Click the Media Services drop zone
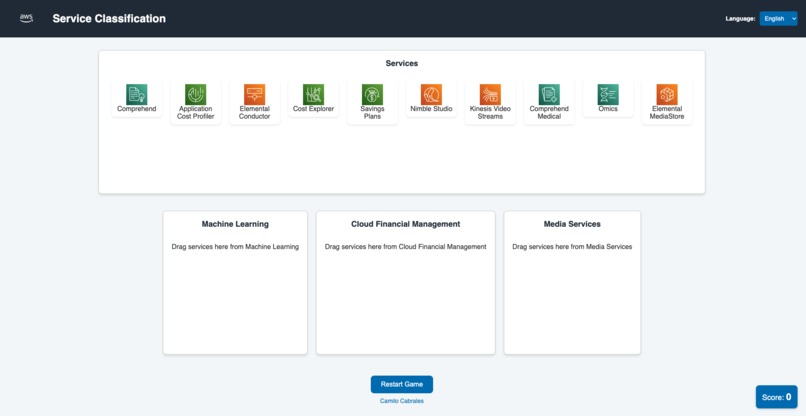806x416 pixels. point(572,282)
